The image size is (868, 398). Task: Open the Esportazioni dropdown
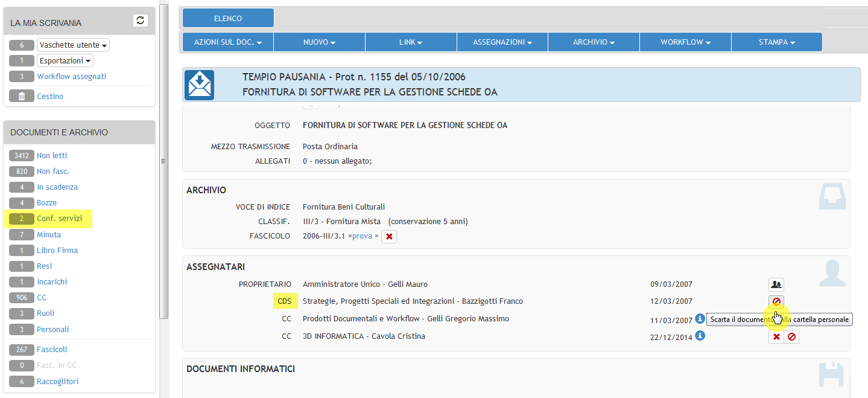pos(65,61)
